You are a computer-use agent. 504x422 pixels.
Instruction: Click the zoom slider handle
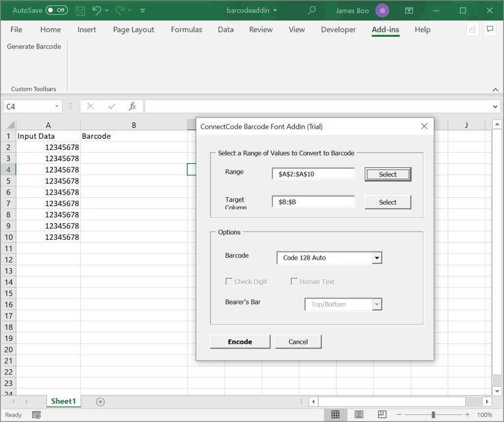coord(433,415)
